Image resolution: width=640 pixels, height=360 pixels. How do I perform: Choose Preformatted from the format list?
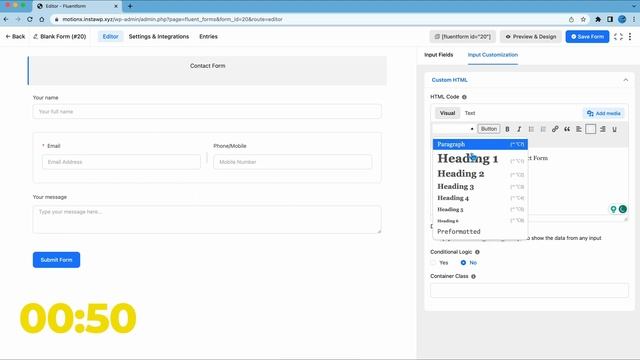tap(480, 231)
